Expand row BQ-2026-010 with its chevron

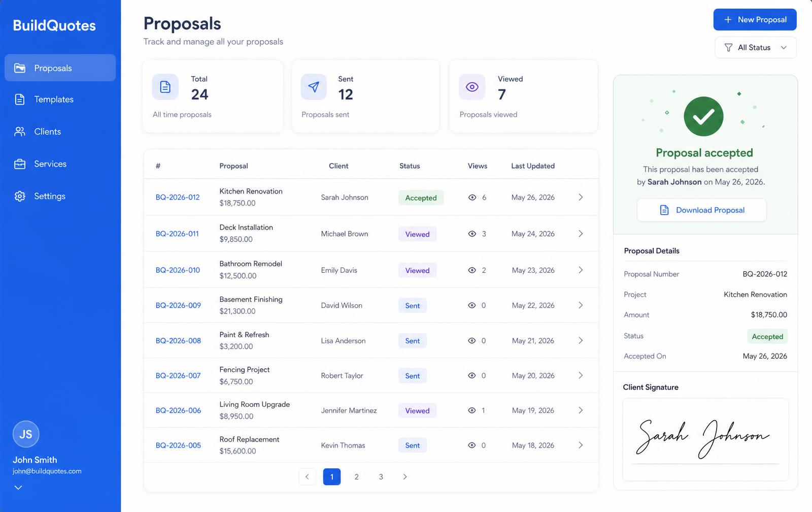(x=581, y=270)
